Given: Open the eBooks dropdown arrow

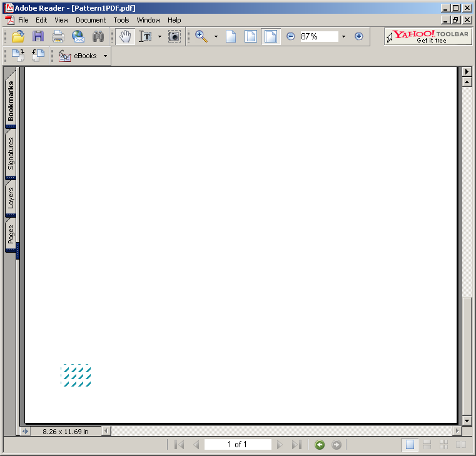Looking at the screenshot, I should (105, 56).
